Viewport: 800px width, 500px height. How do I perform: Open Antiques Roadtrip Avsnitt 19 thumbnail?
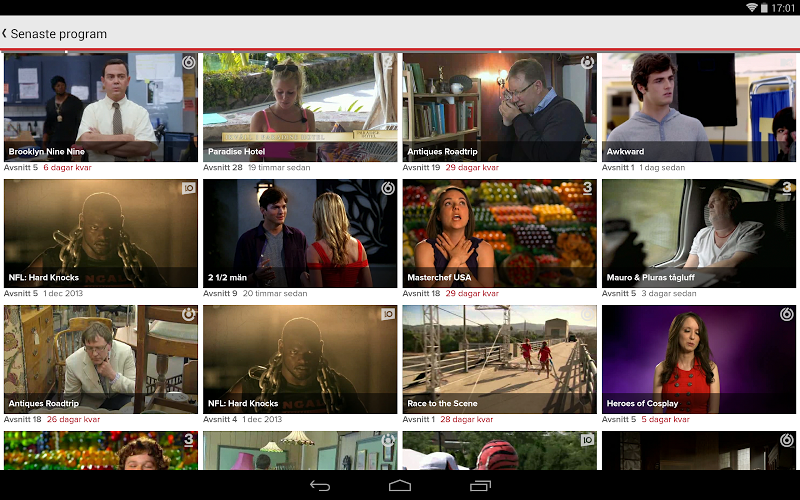[499, 107]
